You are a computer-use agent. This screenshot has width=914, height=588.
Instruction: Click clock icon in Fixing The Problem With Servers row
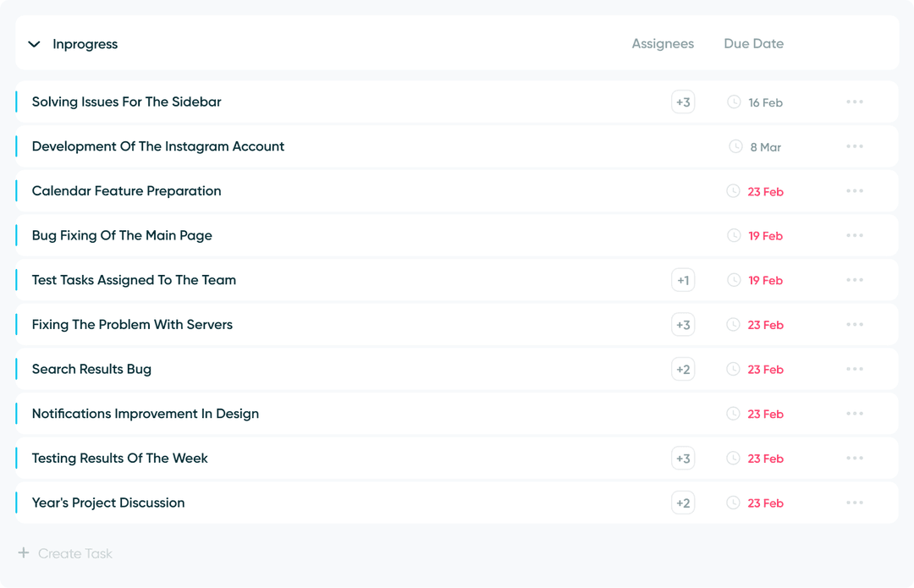[733, 325]
